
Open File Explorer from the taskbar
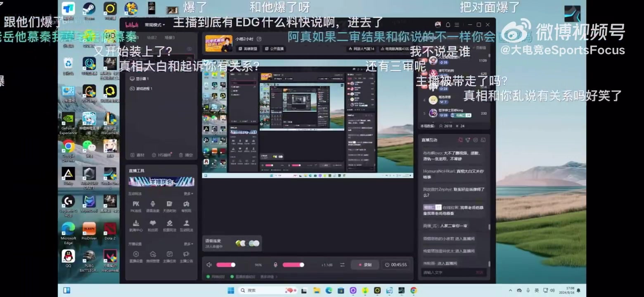coord(316,290)
